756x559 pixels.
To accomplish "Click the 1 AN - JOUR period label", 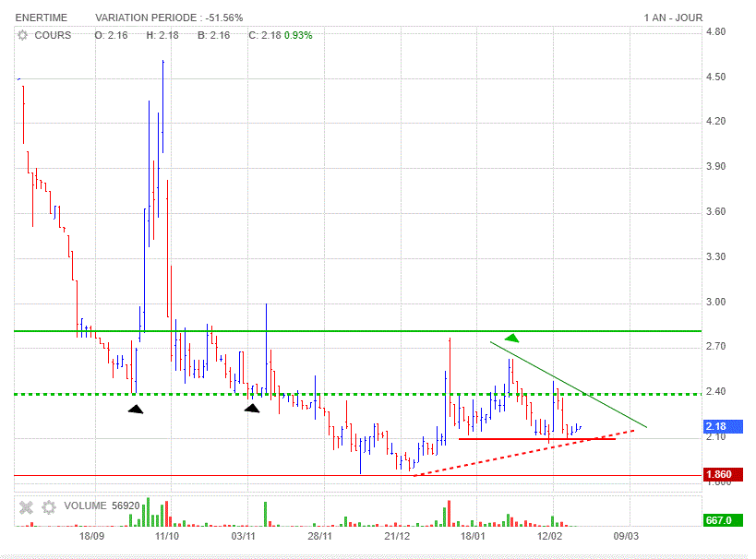I will click(x=675, y=18).
